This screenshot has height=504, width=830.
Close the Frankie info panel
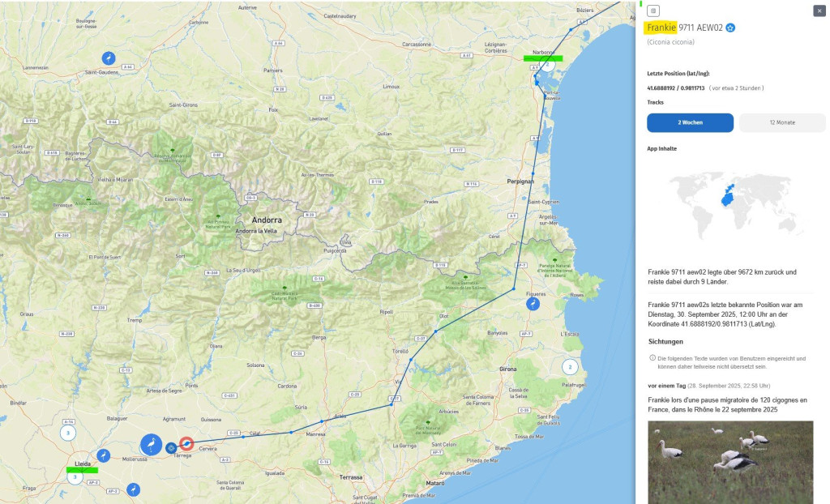819,11
